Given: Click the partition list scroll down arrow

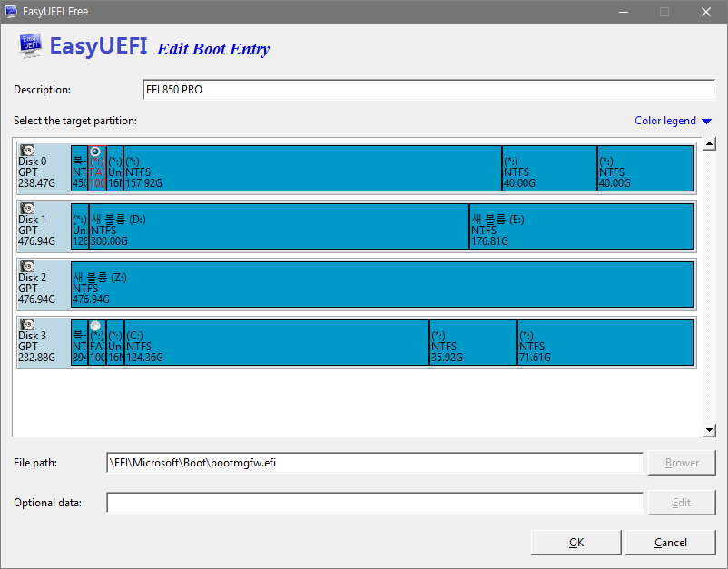Looking at the screenshot, I should [x=709, y=430].
